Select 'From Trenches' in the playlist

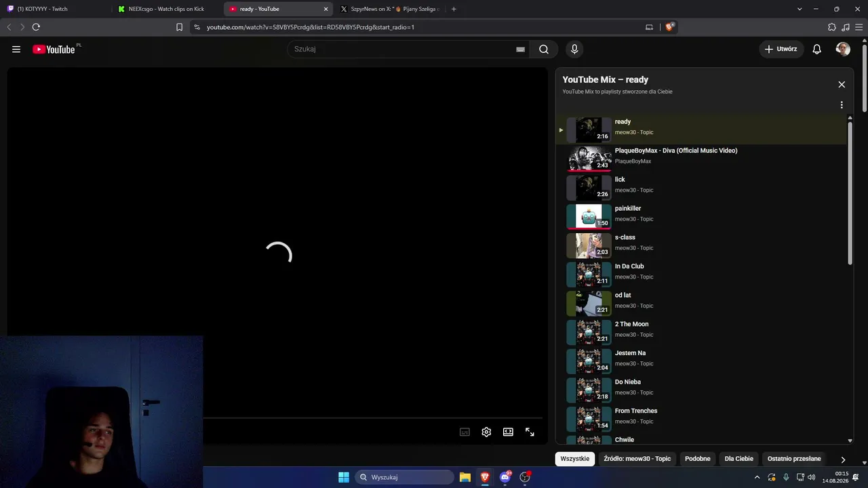click(x=702, y=419)
